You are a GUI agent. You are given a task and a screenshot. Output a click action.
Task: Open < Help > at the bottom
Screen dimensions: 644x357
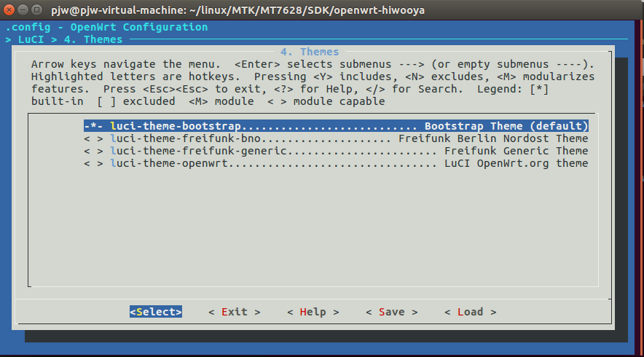point(313,312)
